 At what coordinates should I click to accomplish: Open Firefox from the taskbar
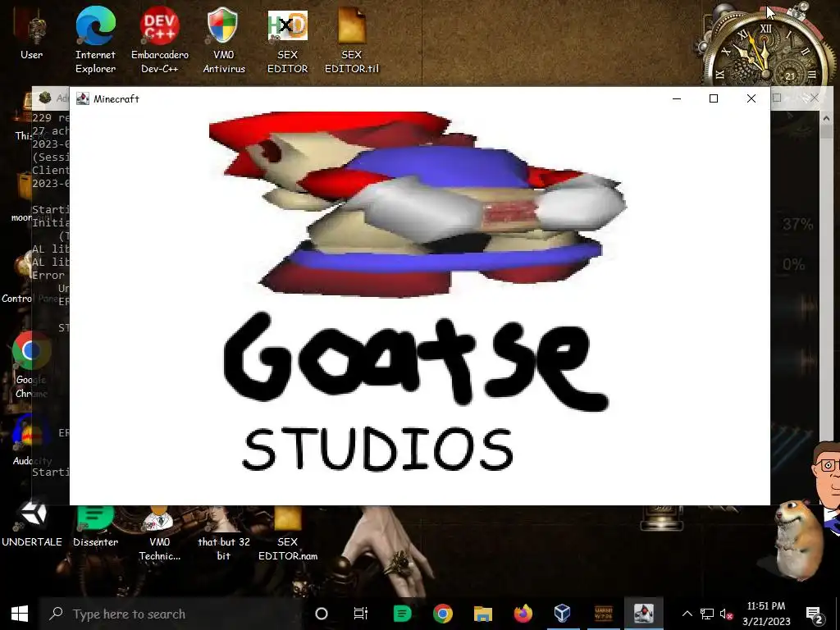point(523,614)
